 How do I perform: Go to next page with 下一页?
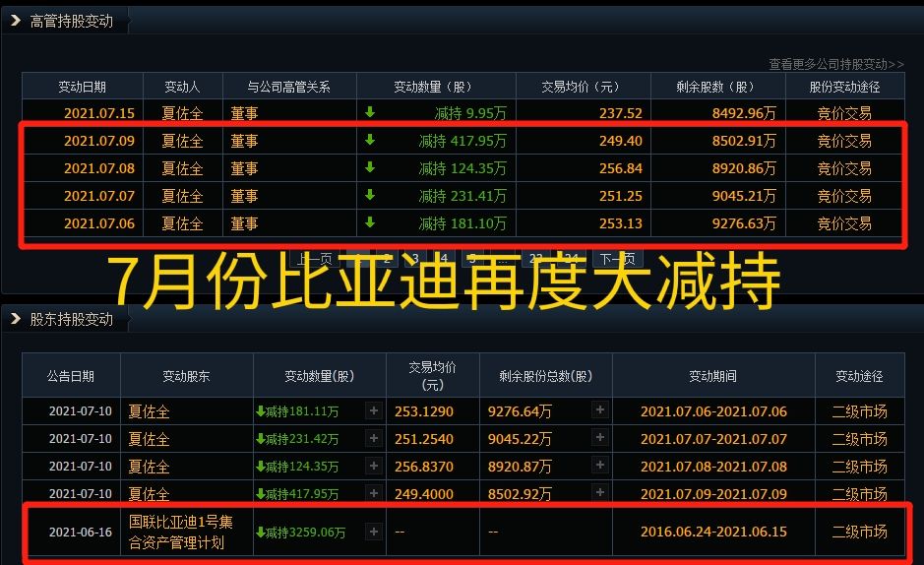[618, 260]
